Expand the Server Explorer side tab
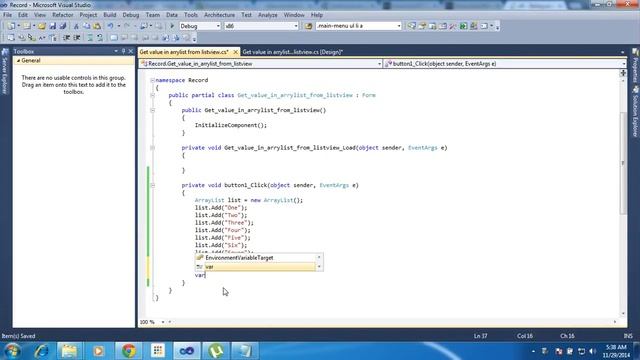640x360 pixels. pos(5,72)
